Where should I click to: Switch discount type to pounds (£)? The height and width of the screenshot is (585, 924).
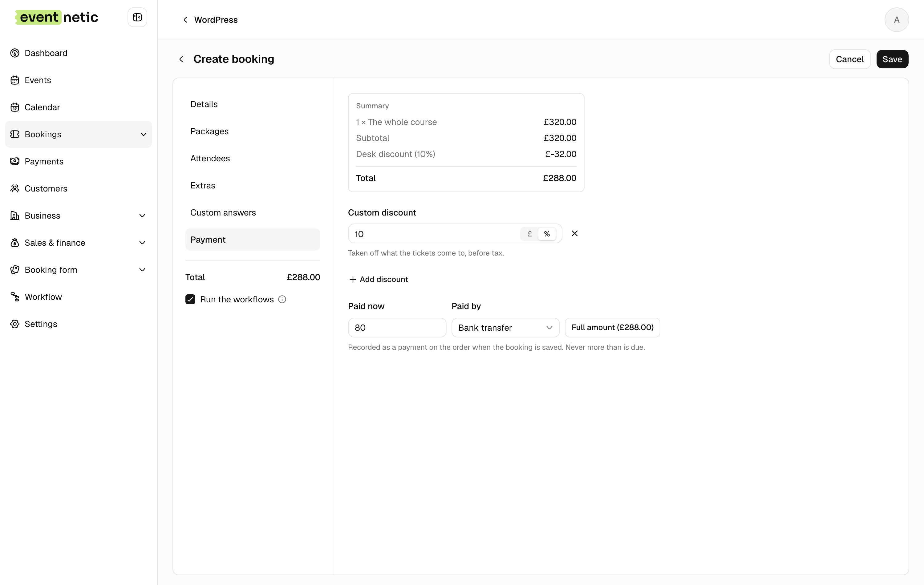point(529,234)
